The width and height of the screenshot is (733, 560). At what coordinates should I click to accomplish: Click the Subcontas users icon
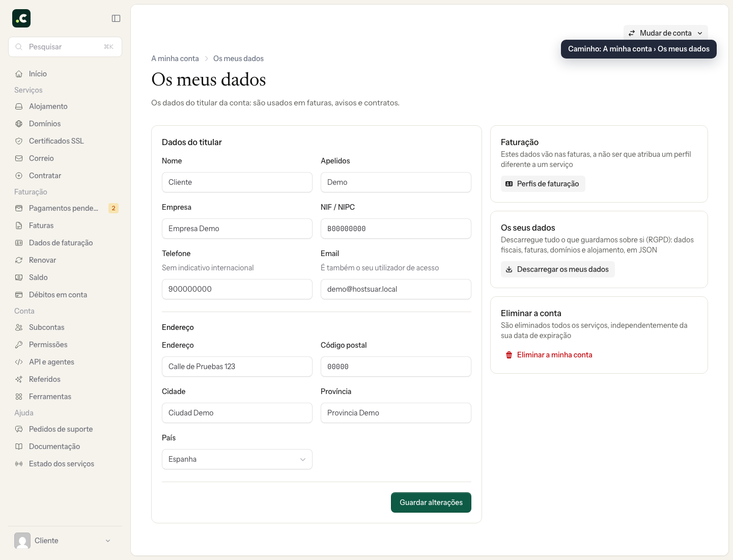point(19,327)
